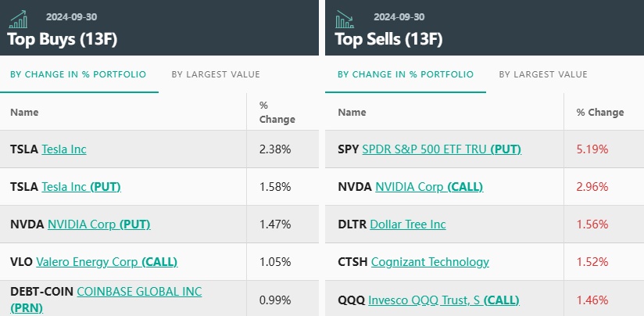Open the Tesla Inc stock link
This screenshot has height=316, width=644.
(64, 149)
